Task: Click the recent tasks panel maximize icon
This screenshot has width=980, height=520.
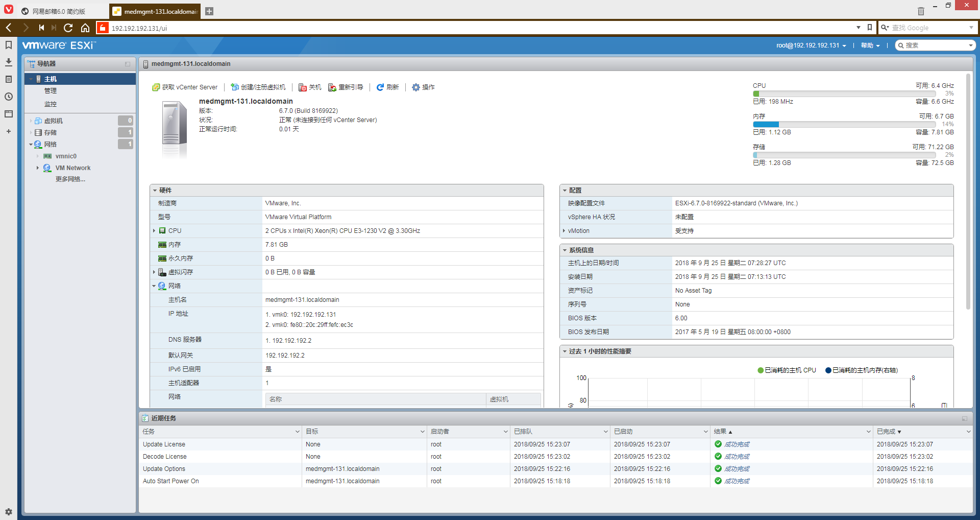Action: (965, 418)
